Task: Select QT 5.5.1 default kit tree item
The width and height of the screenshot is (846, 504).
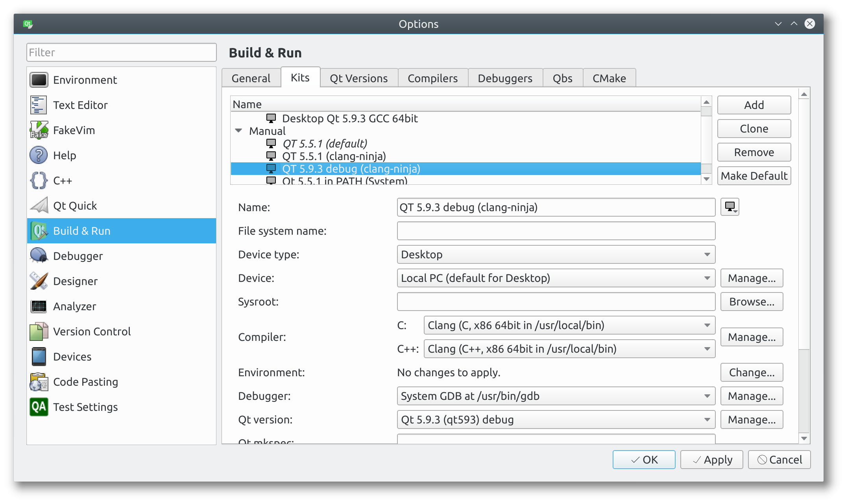Action: (x=324, y=143)
